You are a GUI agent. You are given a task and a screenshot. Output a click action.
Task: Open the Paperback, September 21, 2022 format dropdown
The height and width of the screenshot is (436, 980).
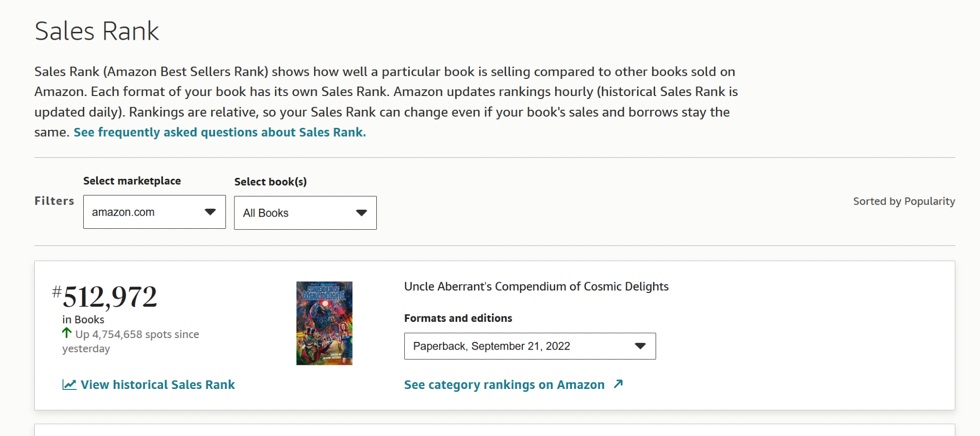529,346
